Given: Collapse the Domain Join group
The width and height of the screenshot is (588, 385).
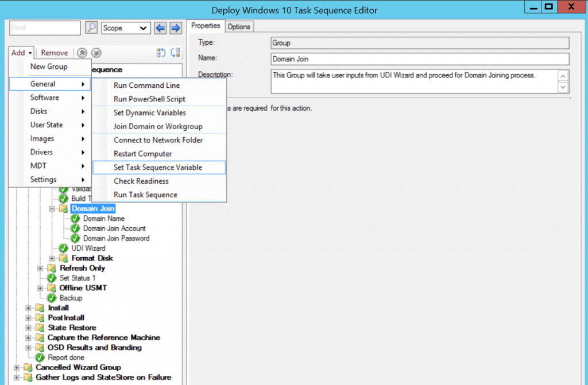Looking at the screenshot, I should (x=52, y=209).
